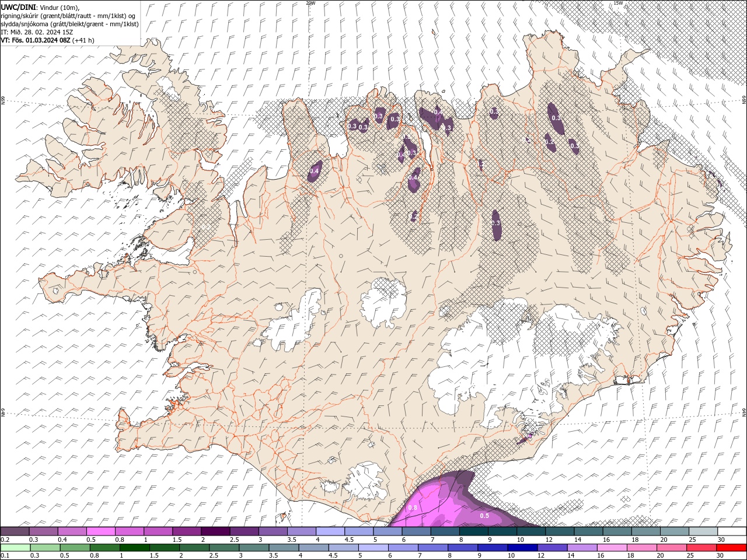This screenshot has width=747, height=560.
Task: Pick the dark purple top-row swatch above 2
Action: pyautogui.click(x=215, y=531)
